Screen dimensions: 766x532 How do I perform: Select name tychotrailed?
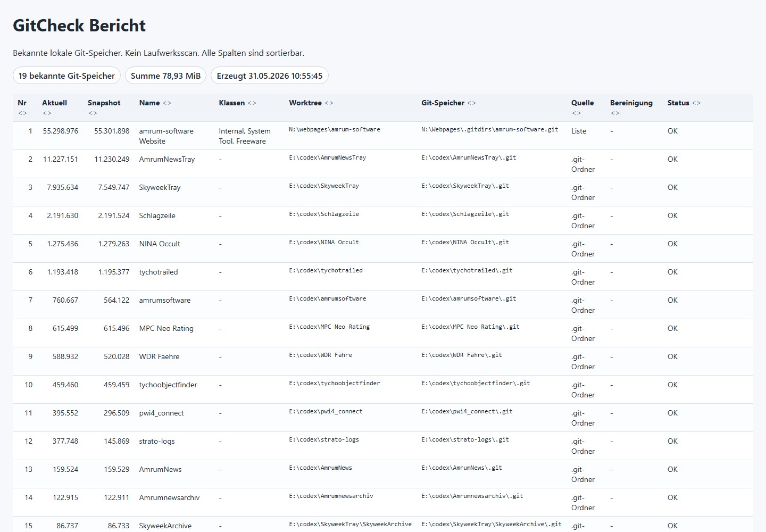point(159,272)
